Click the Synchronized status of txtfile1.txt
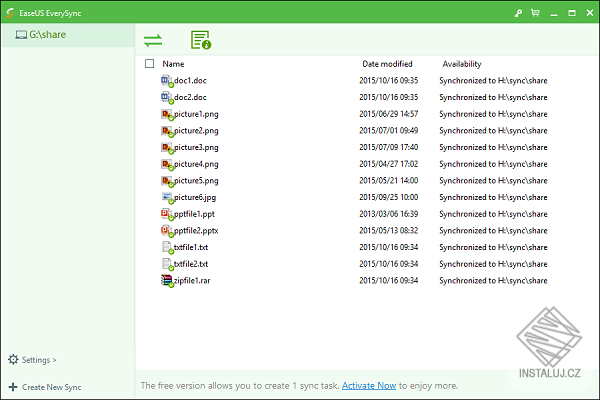 coord(493,248)
